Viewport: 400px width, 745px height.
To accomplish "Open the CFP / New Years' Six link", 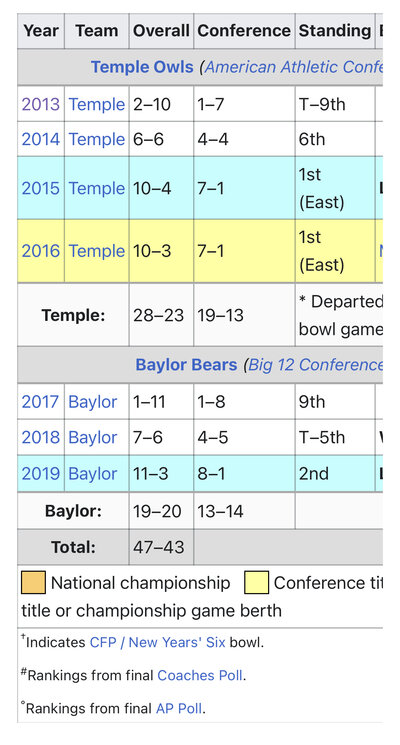I will (157, 642).
